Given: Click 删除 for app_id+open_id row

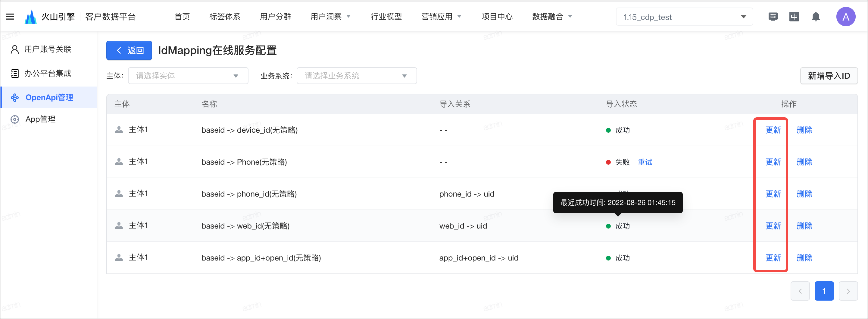Looking at the screenshot, I should click(x=804, y=257).
